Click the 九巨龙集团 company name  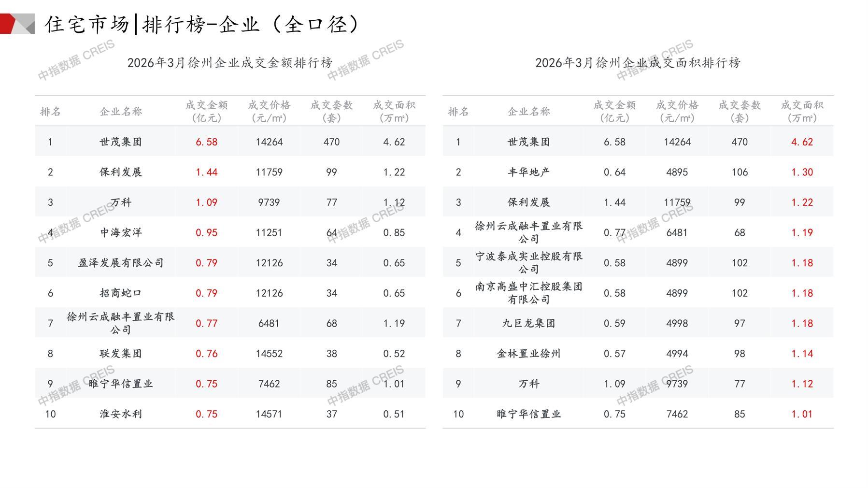click(x=528, y=323)
